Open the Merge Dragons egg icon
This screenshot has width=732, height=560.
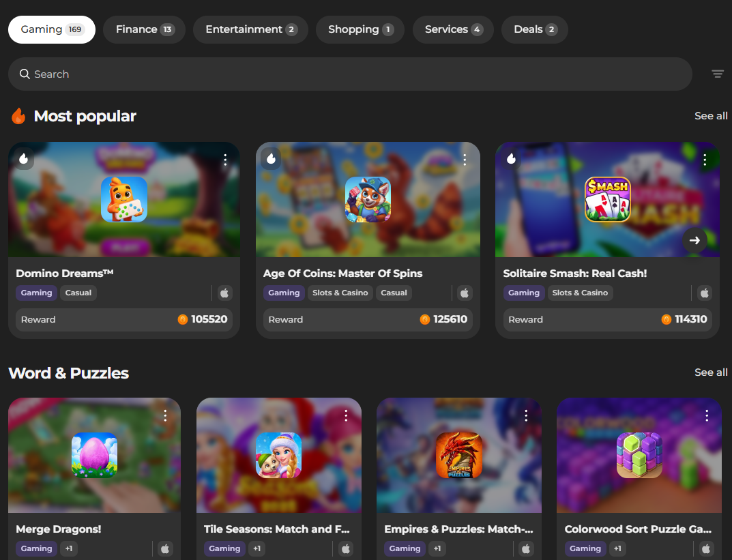pos(94,455)
